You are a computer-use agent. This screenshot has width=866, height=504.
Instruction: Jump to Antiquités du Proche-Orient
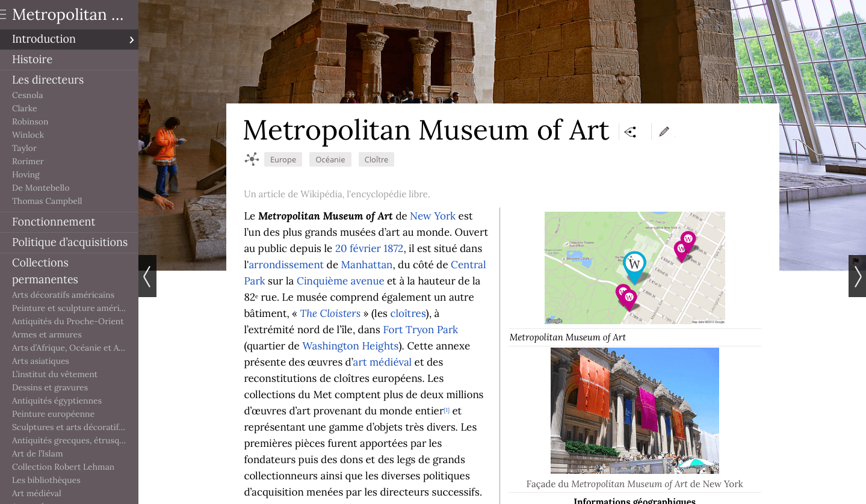click(x=68, y=321)
